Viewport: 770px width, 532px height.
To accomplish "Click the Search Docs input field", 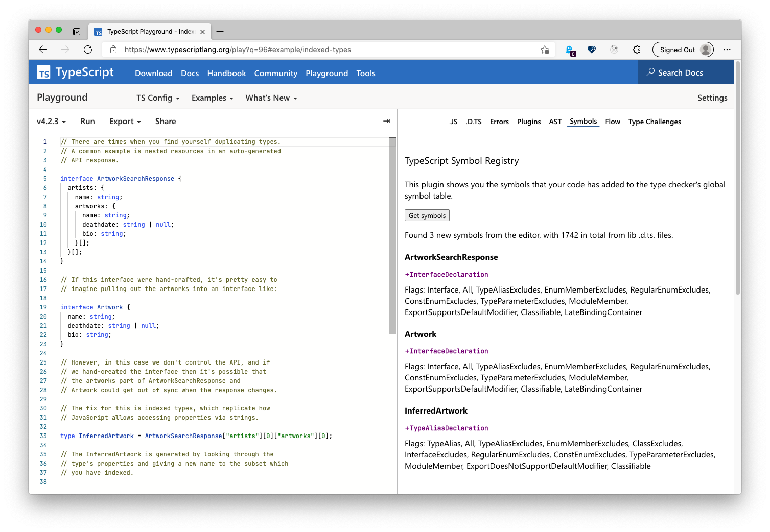I will 686,72.
